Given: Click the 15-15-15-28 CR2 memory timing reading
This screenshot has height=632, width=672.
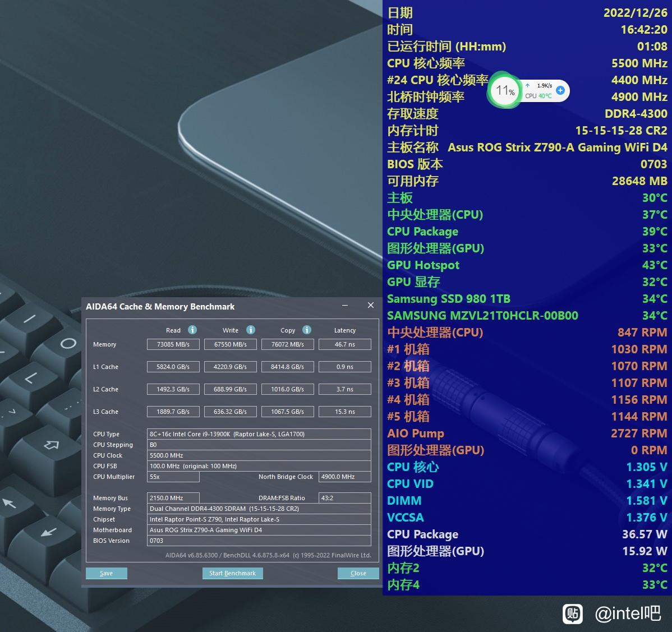Looking at the screenshot, I should pos(621,131).
